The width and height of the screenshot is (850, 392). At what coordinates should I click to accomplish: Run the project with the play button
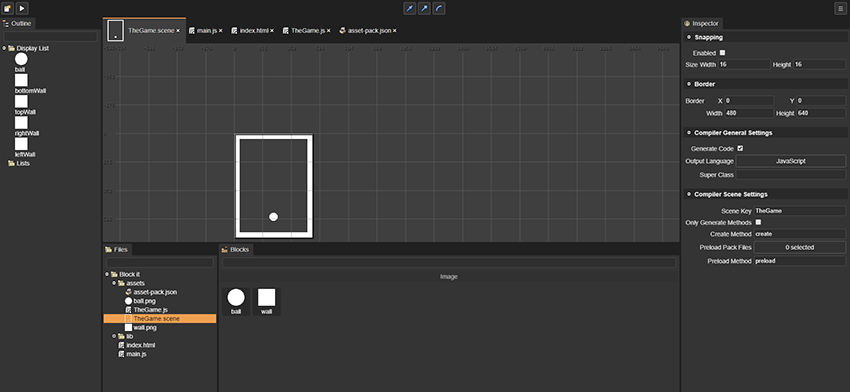[22, 8]
